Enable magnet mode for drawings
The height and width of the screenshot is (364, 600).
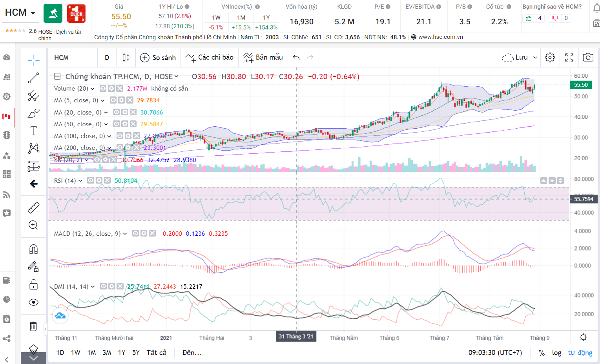tap(33, 249)
